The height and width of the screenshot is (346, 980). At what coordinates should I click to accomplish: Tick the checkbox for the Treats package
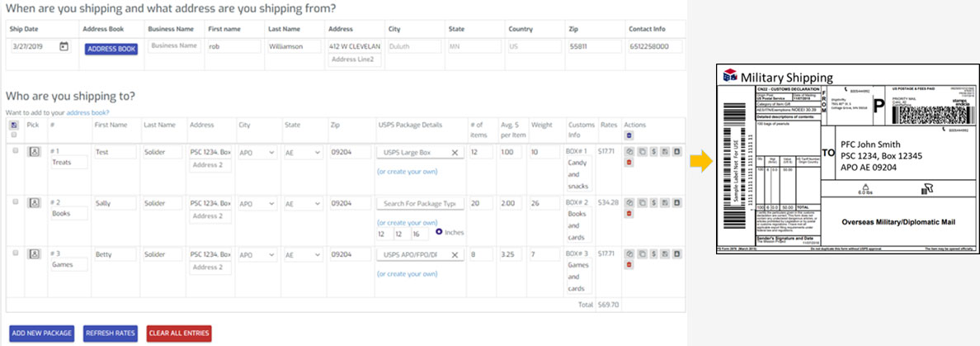tap(14, 152)
